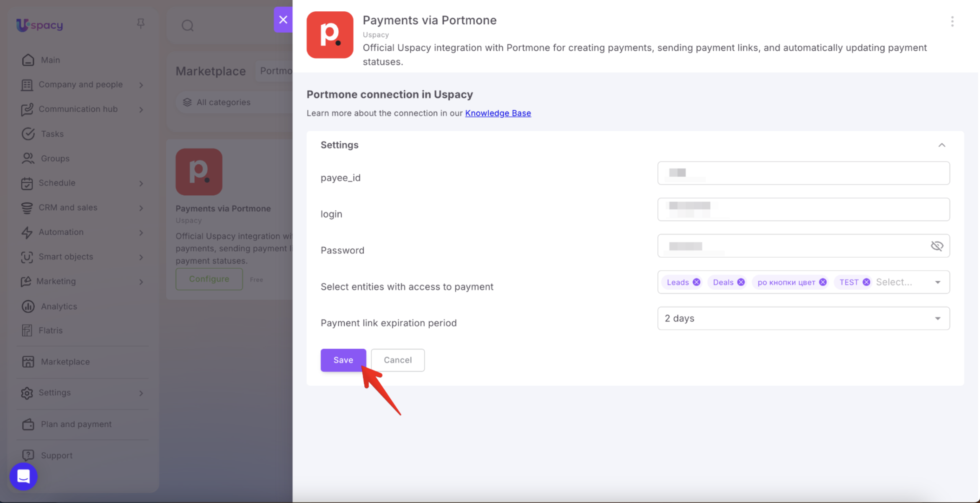Open Support in the sidebar

[x=57, y=455]
